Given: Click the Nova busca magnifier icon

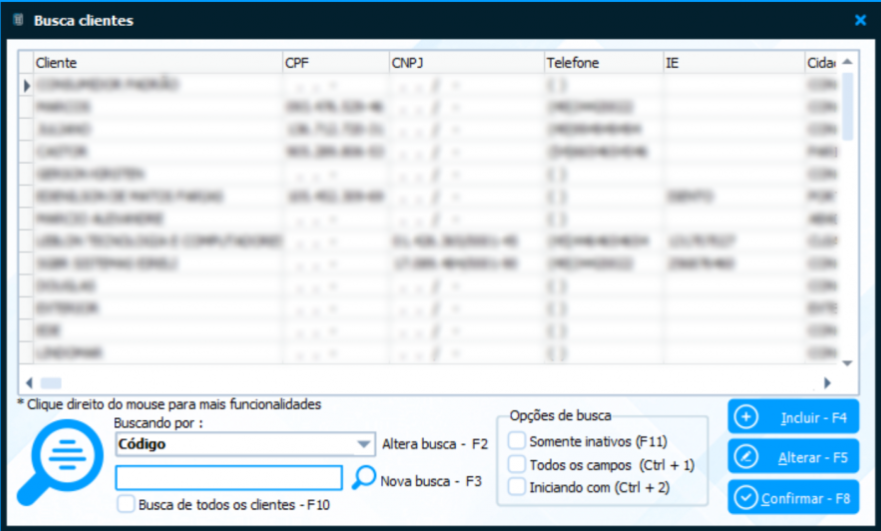Looking at the screenshot, I should (x=365, y=477).
